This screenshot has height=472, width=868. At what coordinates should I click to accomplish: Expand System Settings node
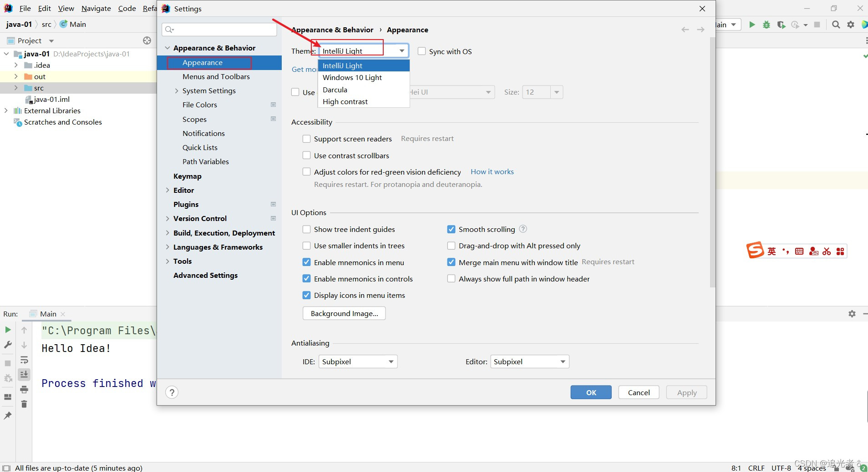click(177, 91)
